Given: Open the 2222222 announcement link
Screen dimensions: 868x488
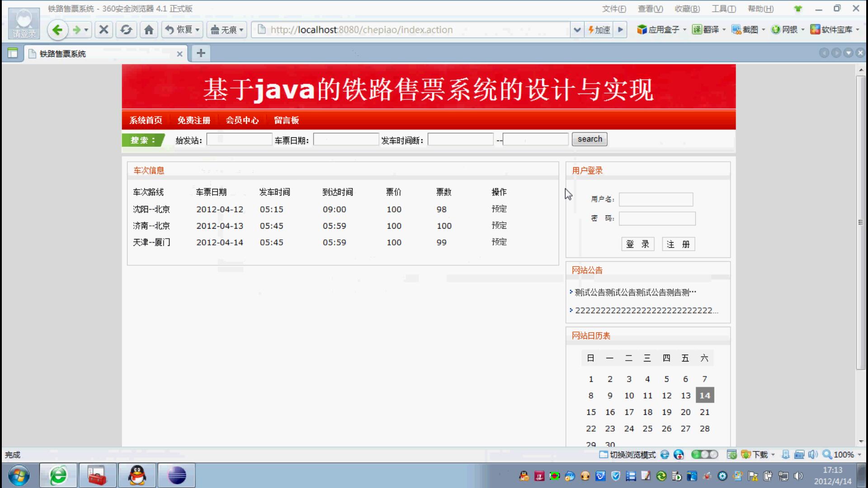Looking at the screenshot, I should pyautogui.click(x=646, y=310).
